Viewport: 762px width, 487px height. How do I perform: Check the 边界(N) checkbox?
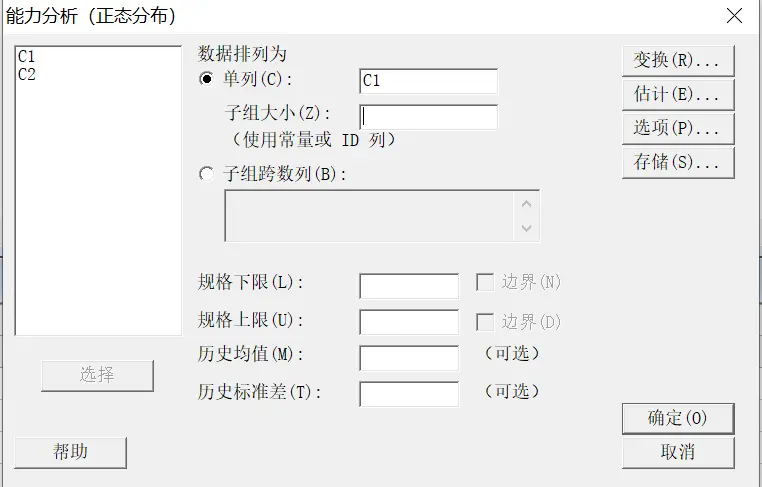485,283
